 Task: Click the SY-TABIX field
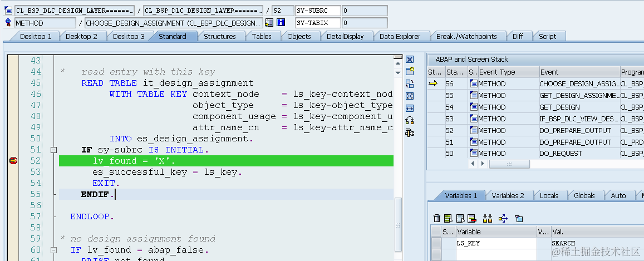318,23
